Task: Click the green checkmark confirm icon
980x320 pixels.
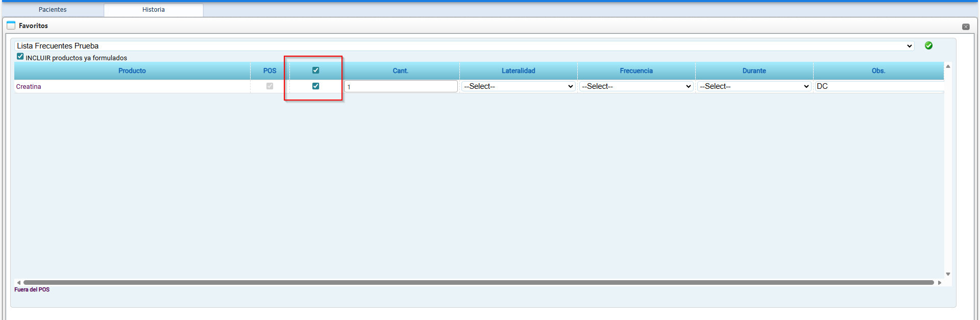Action: coord(928,45)
